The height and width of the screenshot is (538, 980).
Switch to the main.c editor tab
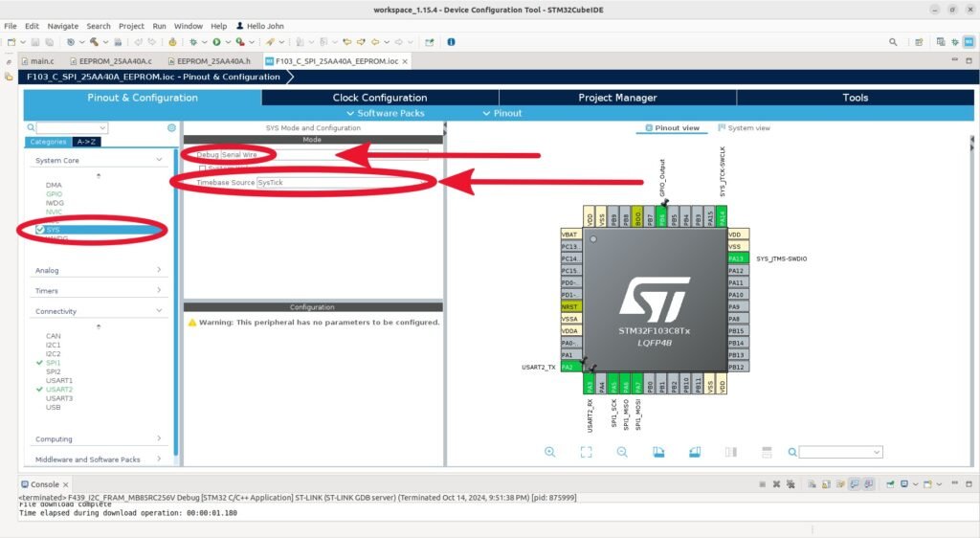37,61
